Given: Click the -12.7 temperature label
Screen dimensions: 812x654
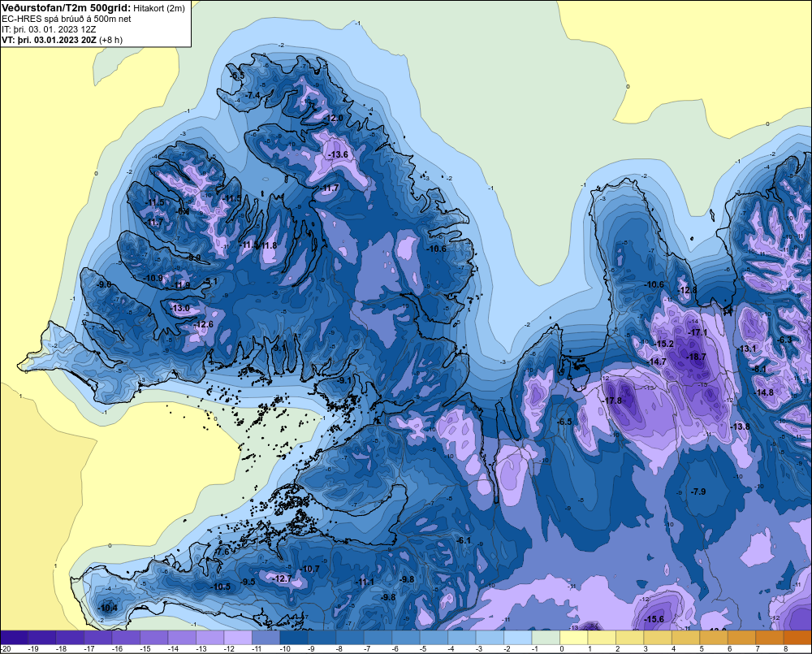Looking at the screenshot, I should pyautogui.click(x=283, y=578).
